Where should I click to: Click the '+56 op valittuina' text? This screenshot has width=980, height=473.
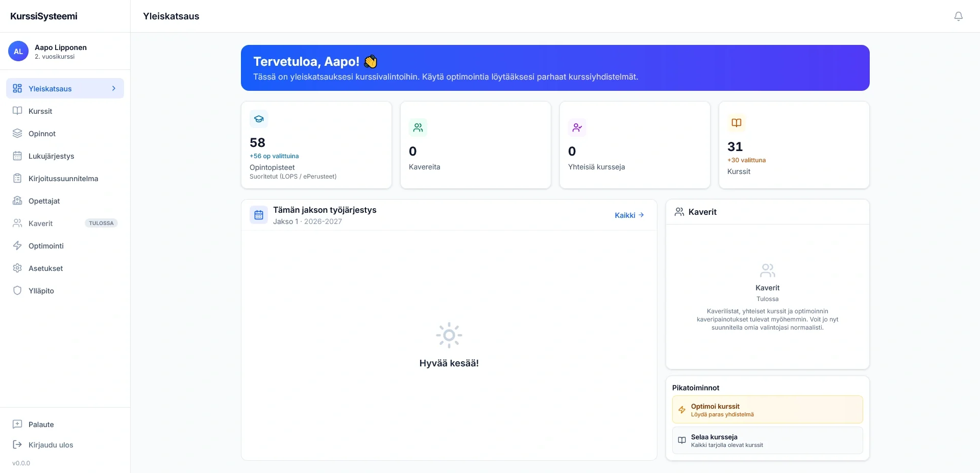click(274, 156)
